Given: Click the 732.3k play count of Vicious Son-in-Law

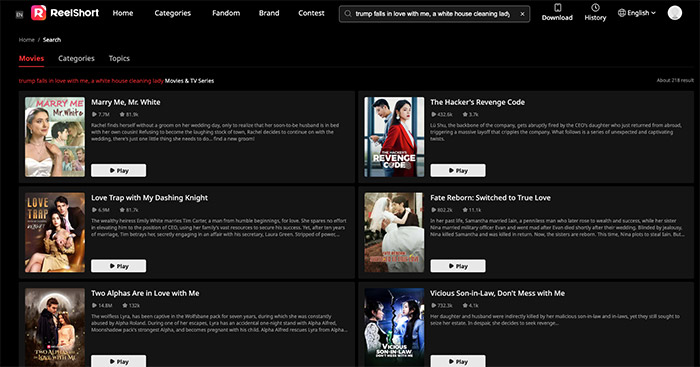Looking at the screenshot, I should tap(442, 306).
